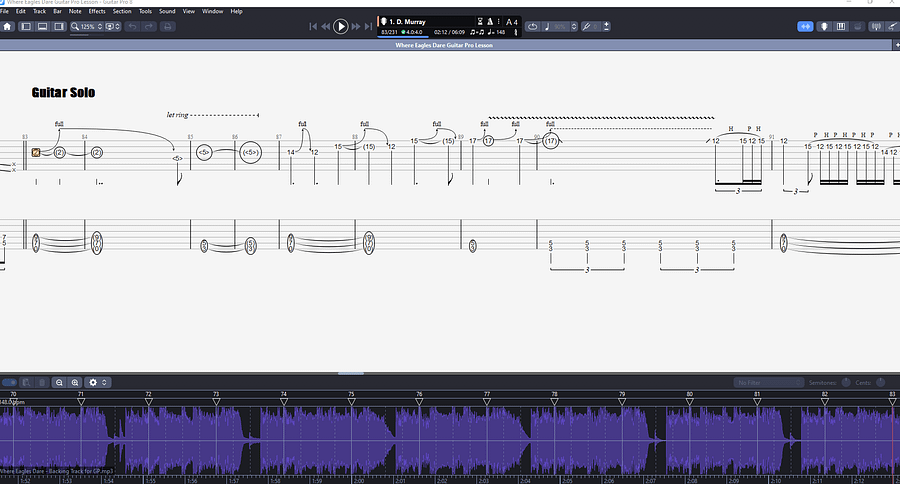900x484 pixels.
Task: Open the Section menu
Action: (122, 11)
